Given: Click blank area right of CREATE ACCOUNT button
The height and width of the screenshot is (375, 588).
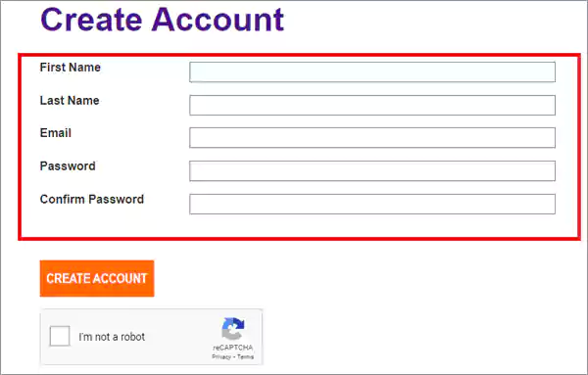Looking at the screenshot, I should (x=367, y=278).
